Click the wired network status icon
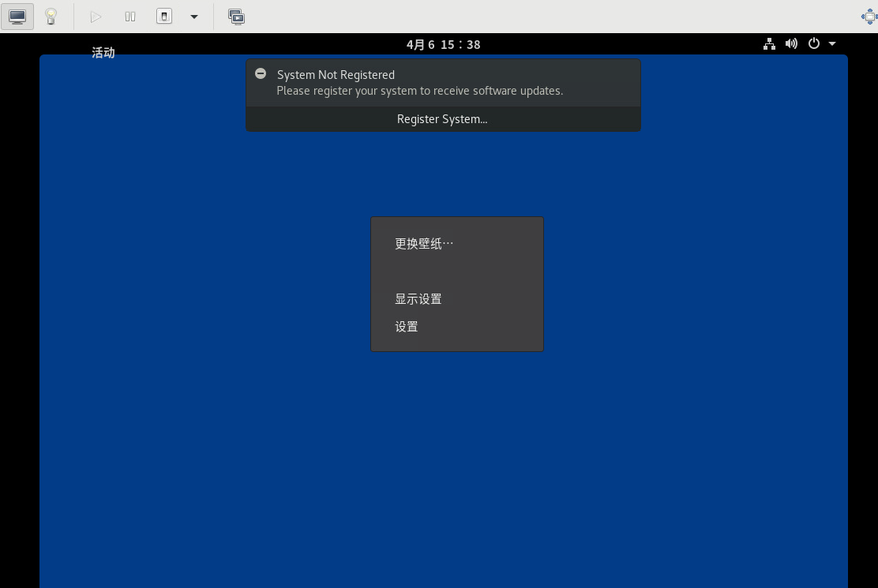The image size is (878, 588). tap(769, 44)
